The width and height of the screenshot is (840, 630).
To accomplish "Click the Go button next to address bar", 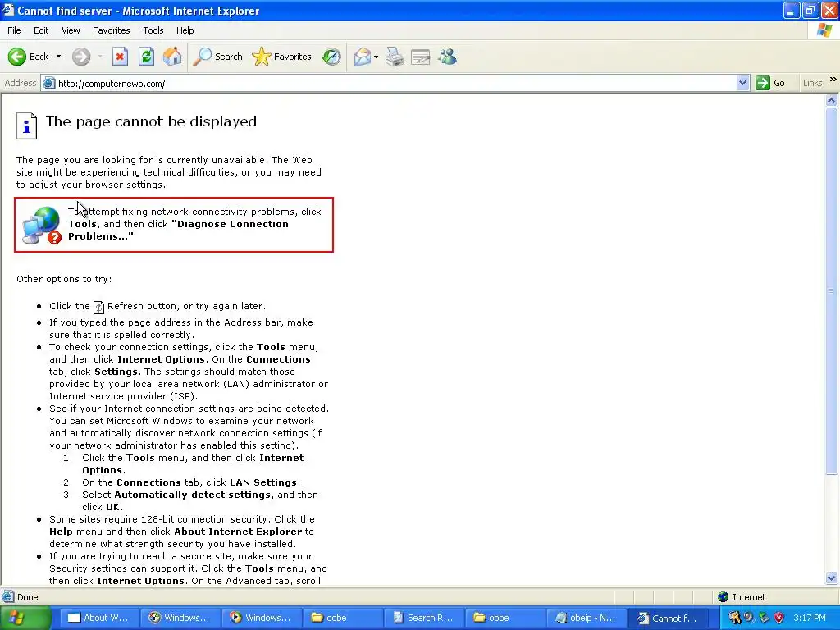I will (770, 83).
